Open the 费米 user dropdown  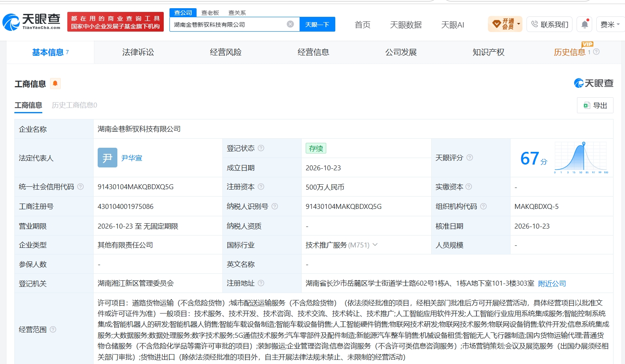click(610, 25)
